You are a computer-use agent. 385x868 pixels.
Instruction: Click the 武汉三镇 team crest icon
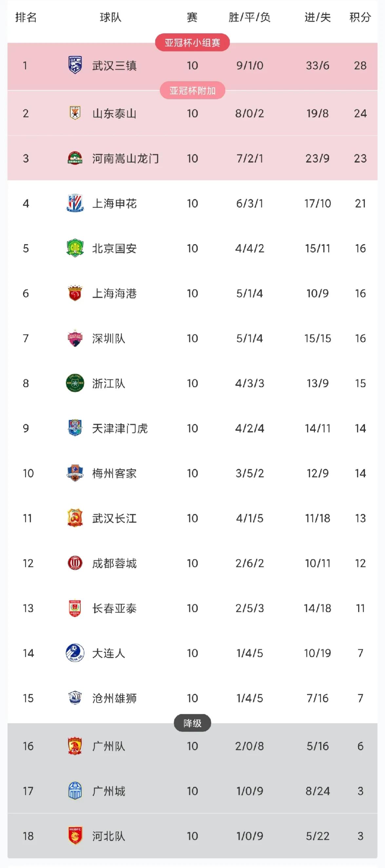click(75, 65)
